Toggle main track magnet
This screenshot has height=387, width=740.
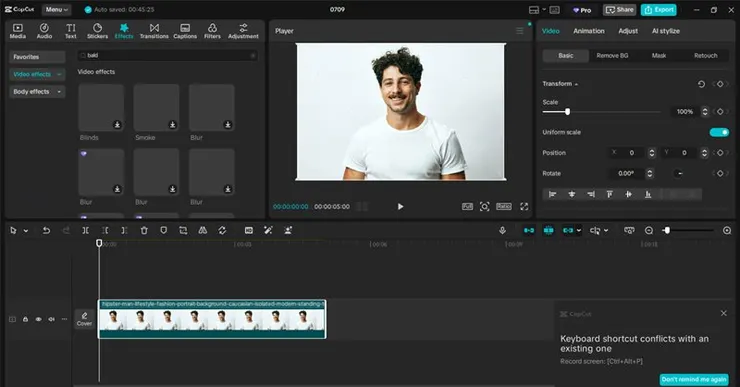pos(529,230)
